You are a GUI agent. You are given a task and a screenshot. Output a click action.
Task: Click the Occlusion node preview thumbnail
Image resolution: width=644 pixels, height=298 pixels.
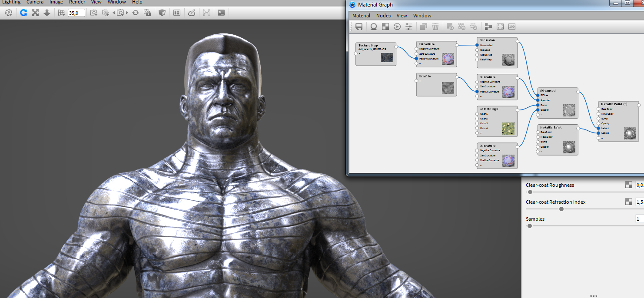coord(508,60)
